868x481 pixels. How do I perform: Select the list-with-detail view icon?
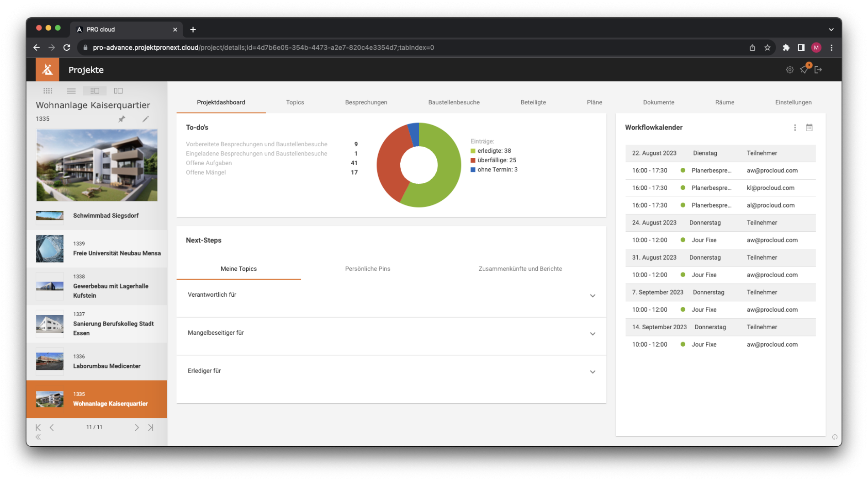click(95, 91)
